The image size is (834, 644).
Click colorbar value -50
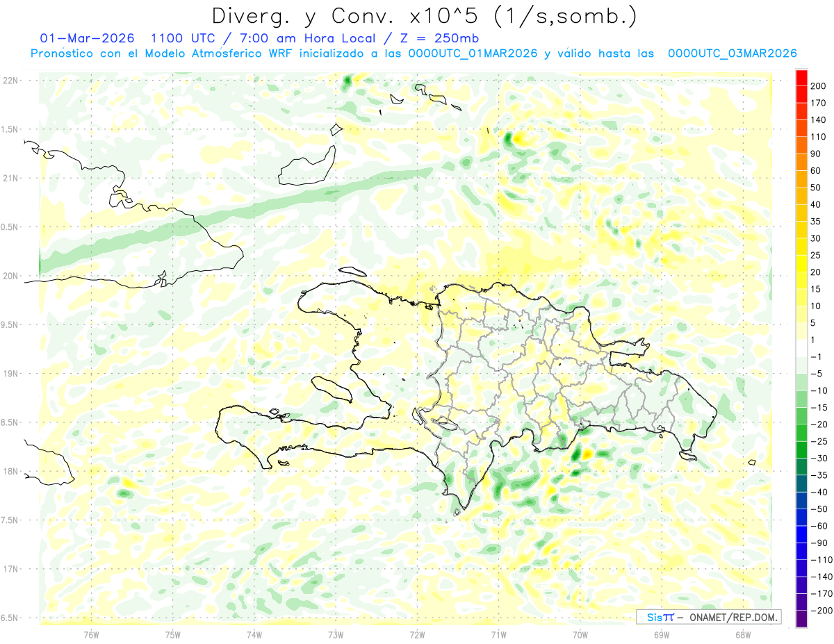tap(819, 509)
